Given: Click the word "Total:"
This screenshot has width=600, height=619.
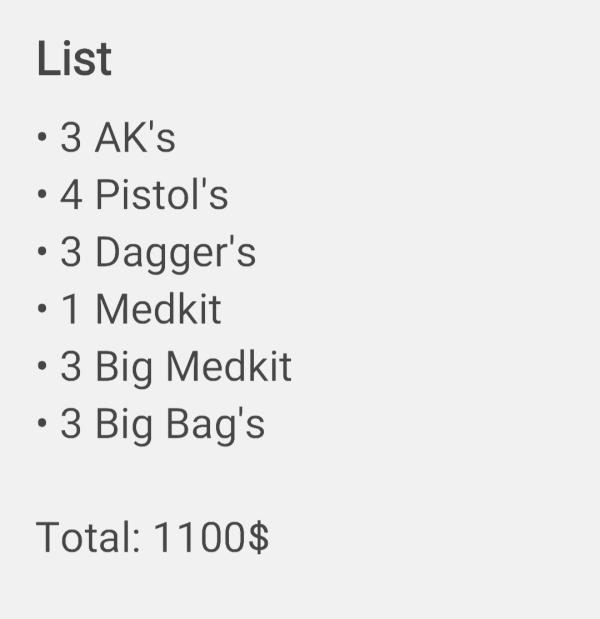Looking at the screenshot, I should [88, 538].
